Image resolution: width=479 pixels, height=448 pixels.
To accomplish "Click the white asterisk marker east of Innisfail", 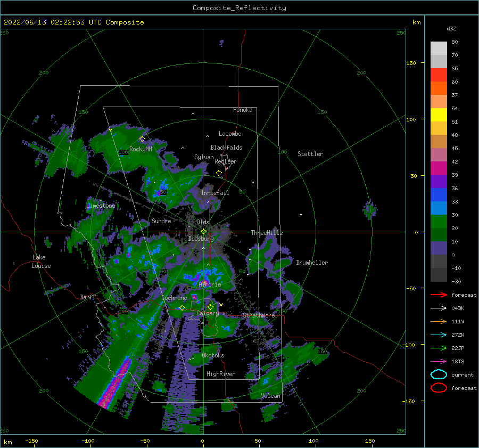I will click(x=253, y=183).
